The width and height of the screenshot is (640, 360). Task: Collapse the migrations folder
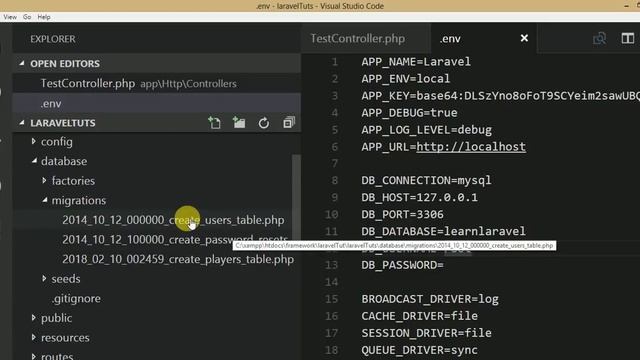[79, 200]
